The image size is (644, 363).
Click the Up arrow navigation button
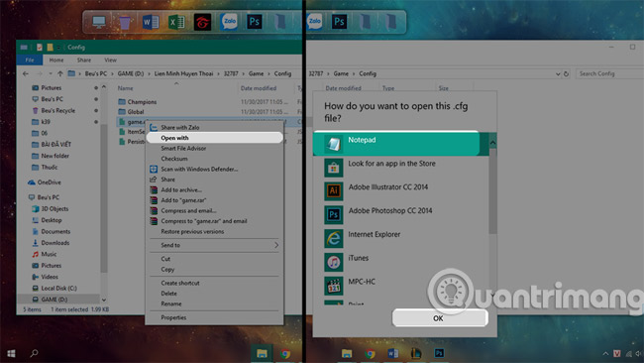[60, 74]
